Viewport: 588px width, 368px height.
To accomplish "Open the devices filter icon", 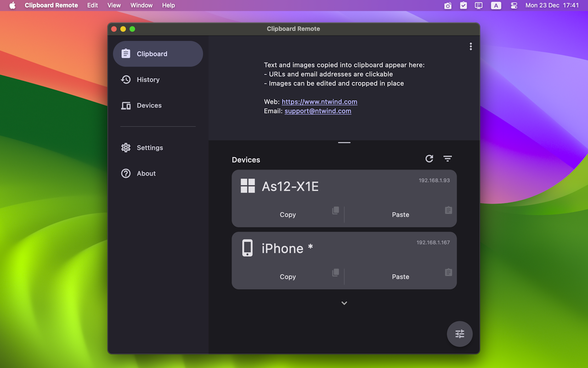I will 447,159.
